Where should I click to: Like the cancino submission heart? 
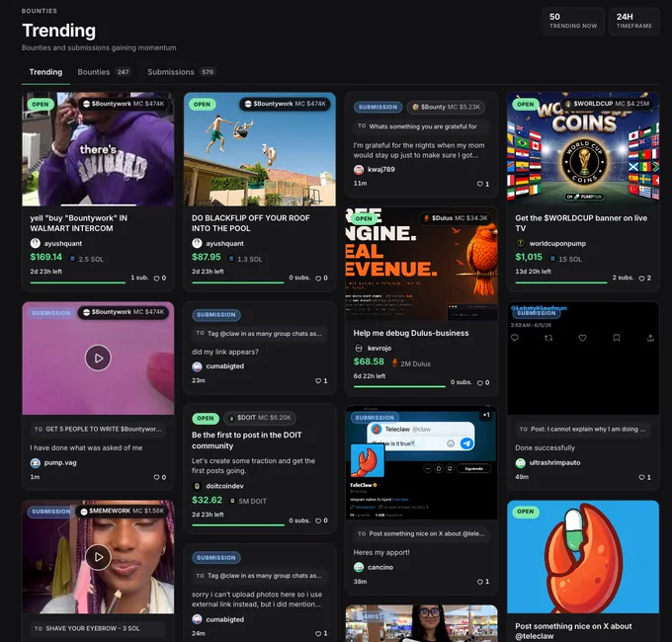point(480,582)
